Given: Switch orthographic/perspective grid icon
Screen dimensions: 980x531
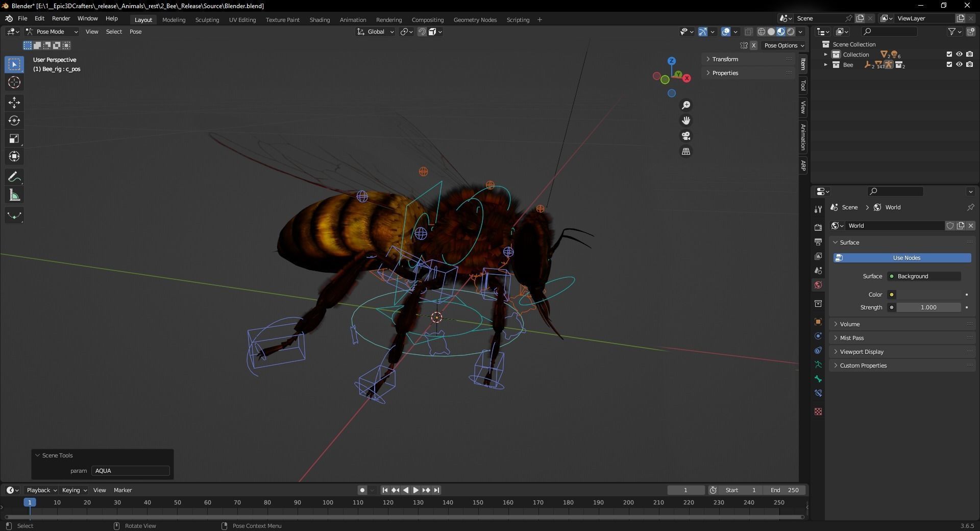Looking at the screenshot, I should point(686,152).
